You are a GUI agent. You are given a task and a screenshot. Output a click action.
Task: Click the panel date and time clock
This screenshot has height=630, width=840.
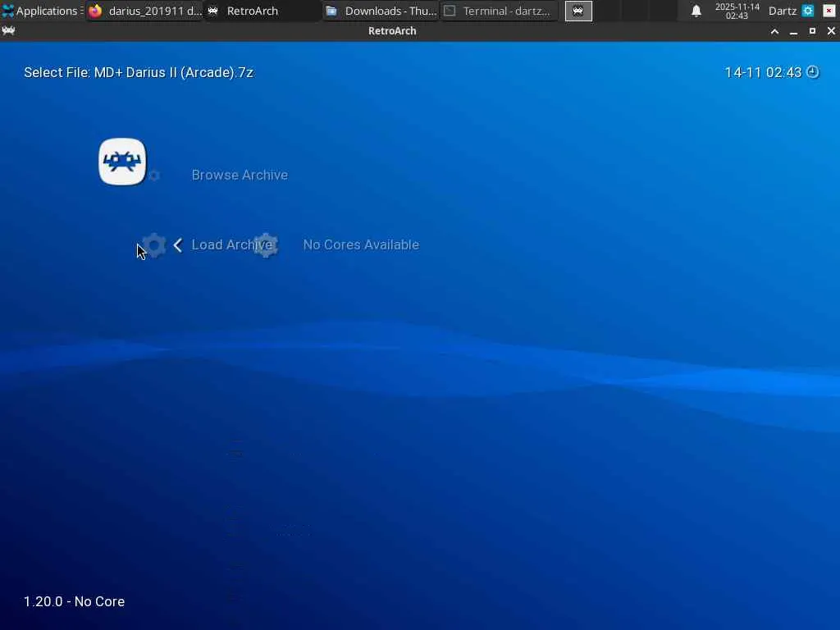coord(737,11)
